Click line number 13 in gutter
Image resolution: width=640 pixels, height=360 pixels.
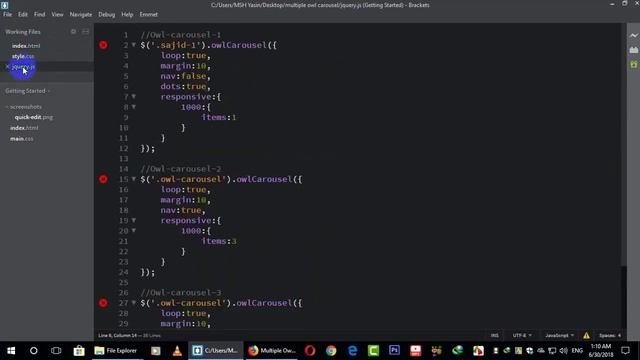click(x=124, y=159)
